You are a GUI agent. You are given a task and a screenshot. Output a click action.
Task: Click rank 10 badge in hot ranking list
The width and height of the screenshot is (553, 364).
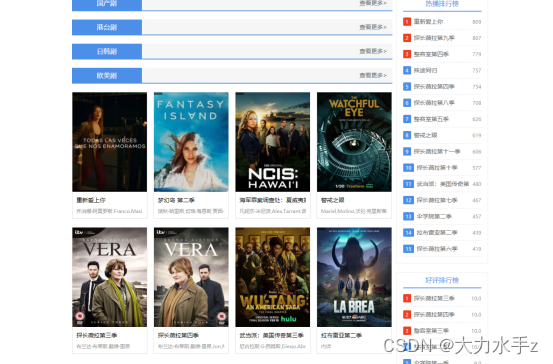(x=408, y=168)
